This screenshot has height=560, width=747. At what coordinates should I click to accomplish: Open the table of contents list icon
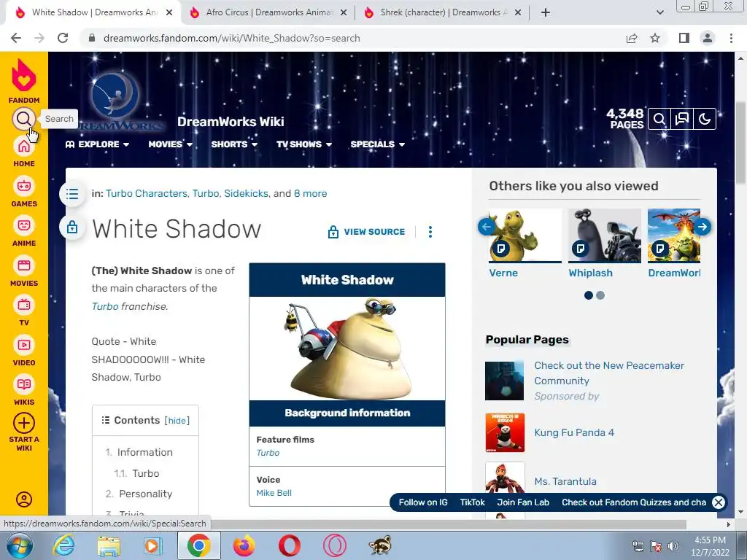pyautogui.click(x=72, y=194)
